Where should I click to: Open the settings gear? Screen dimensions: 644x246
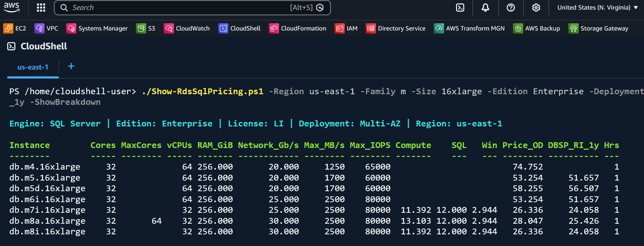(536, 8)
